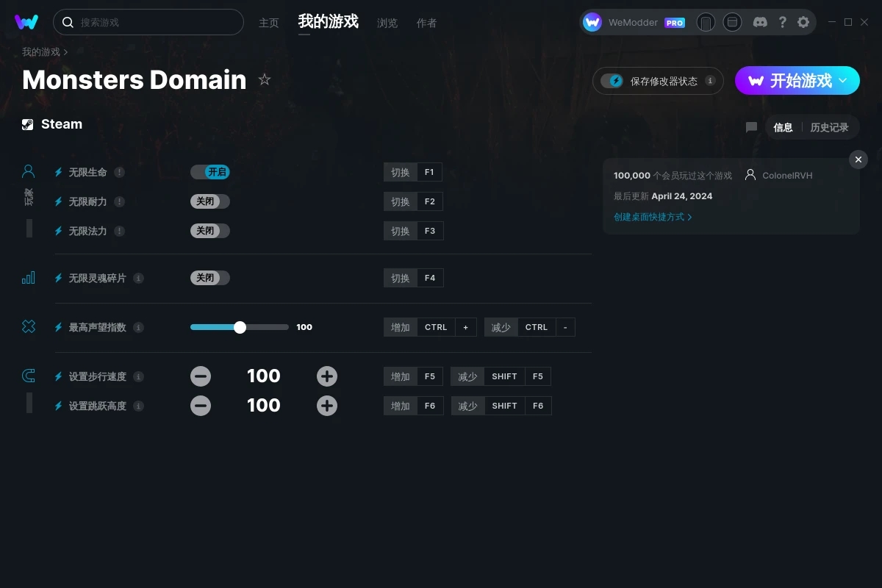Favorite Monsters Domain with the star icon
Image resolution: width=882 pixels, height=588 pixels.
tap(265, 79)
